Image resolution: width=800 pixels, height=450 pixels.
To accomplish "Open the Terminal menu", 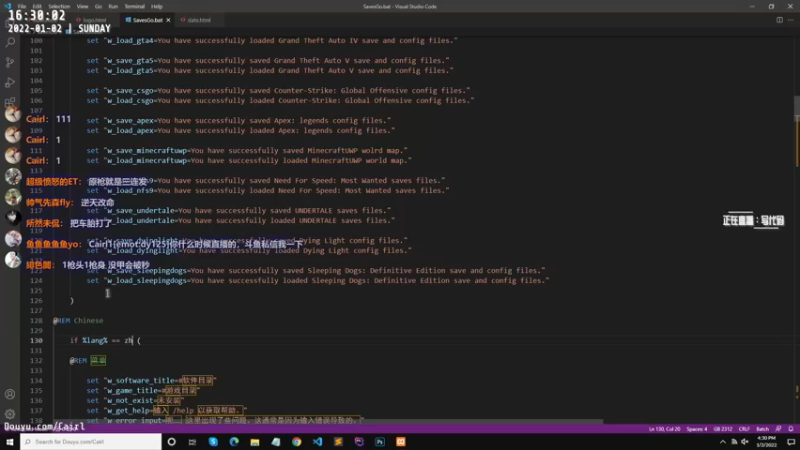I will coord(134,7).
